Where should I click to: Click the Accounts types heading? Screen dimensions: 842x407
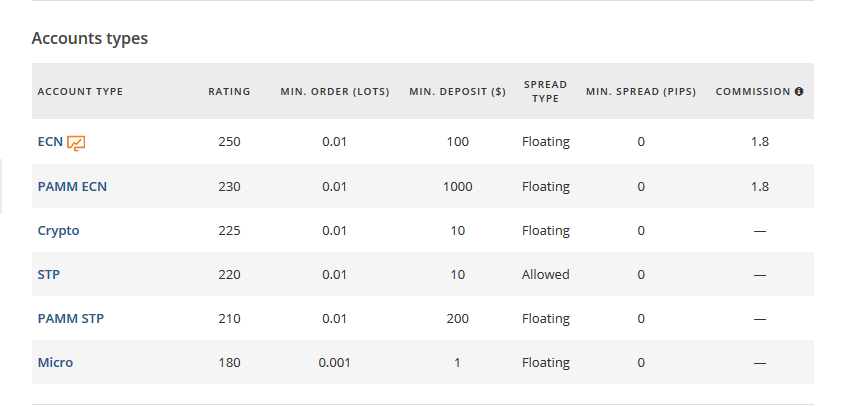tap(90, 39)
